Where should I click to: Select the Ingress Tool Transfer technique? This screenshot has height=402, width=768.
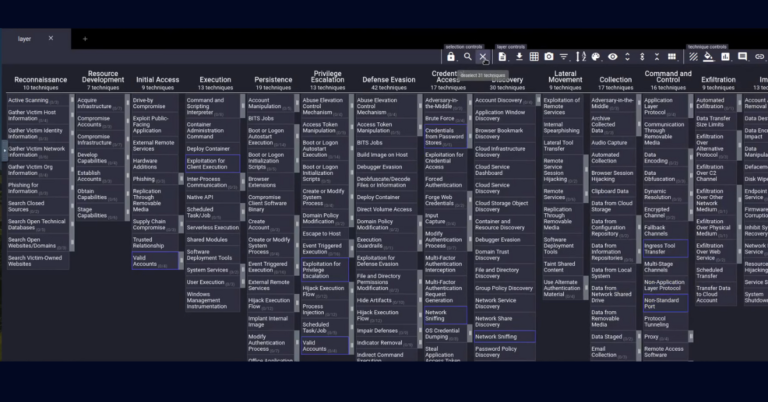point(665,249)
